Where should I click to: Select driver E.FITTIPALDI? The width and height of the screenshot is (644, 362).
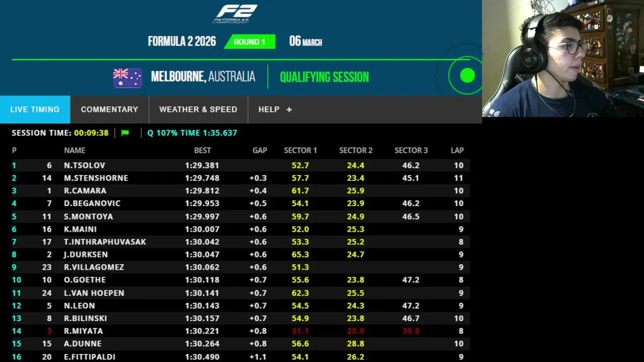point(90,356)
